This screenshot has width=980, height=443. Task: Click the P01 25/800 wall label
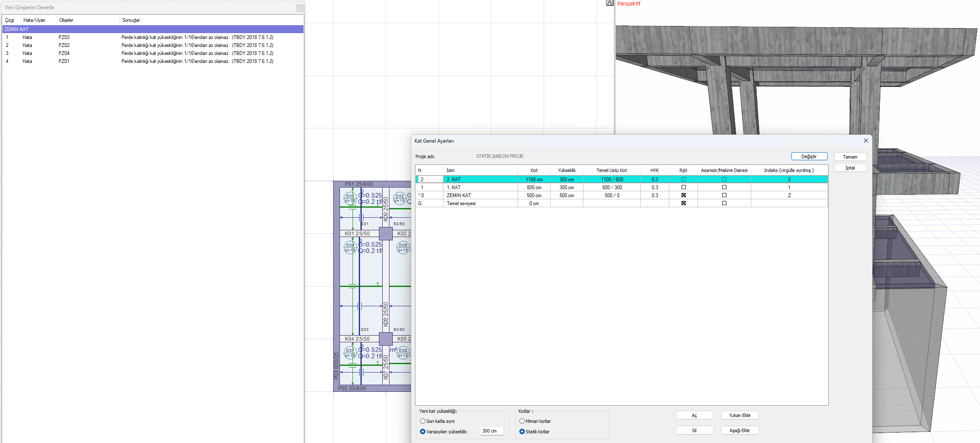358,184
